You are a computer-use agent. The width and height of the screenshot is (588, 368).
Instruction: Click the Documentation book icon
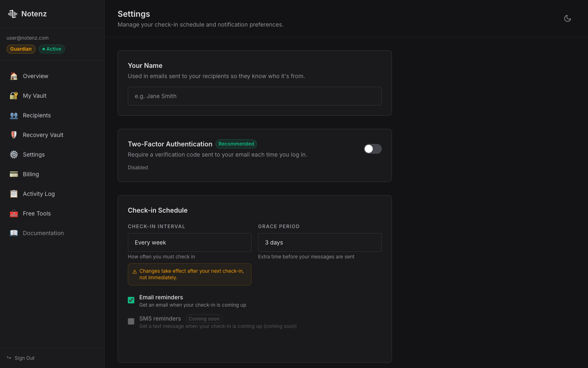[x=14, y=233]
